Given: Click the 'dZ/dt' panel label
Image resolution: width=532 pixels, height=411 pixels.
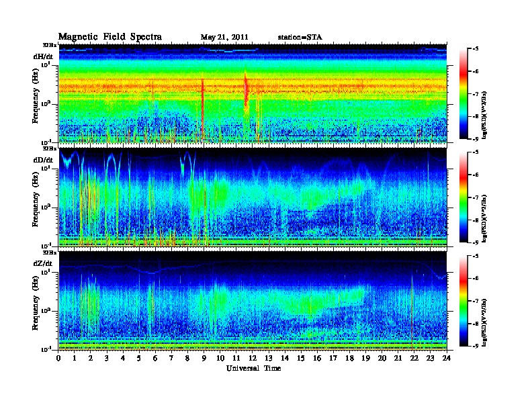Looking at the screenshot, I should tap(43, 263).
